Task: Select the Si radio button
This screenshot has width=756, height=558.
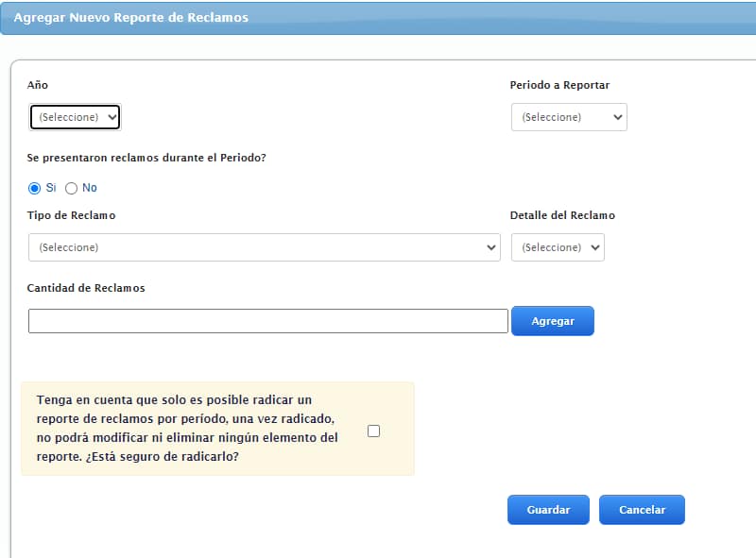Action: tap(35, 188)
